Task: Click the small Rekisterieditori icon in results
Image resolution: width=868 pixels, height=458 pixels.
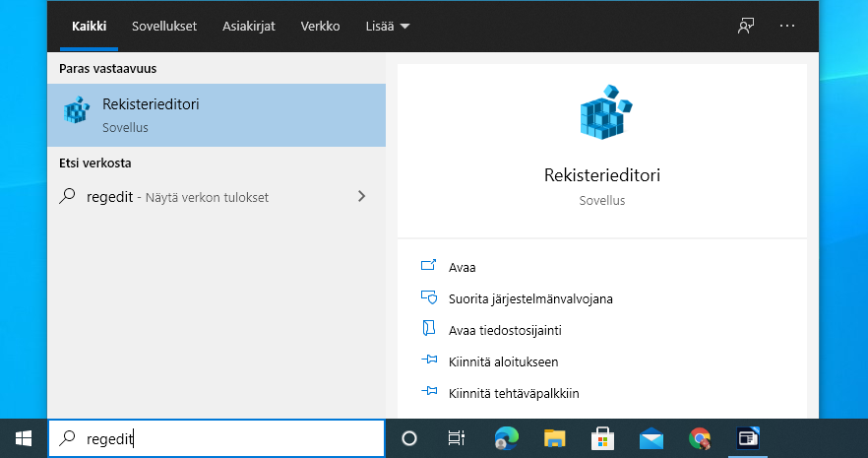Action: click(77, 110)
